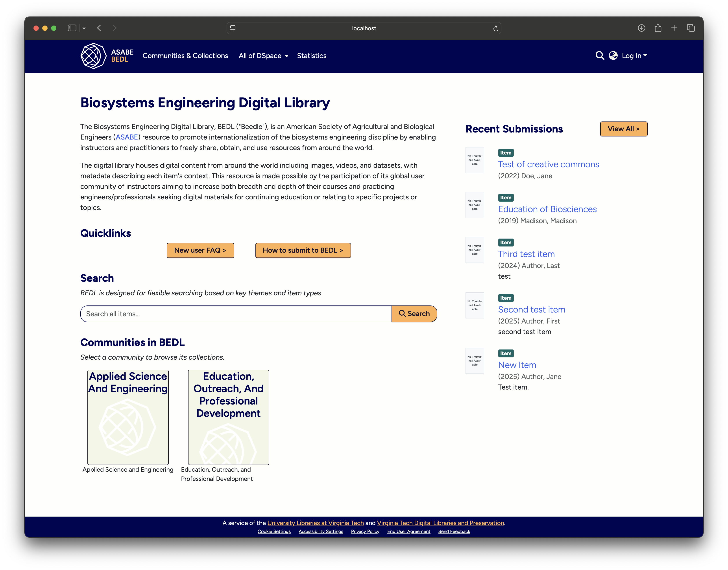Click the Safari sidebar toggle icon

tap(72, 28)
